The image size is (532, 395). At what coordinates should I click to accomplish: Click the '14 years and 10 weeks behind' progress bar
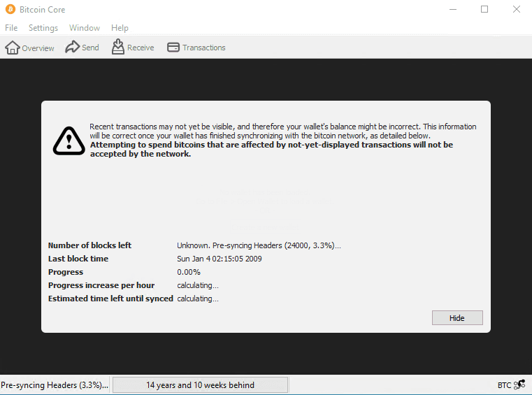[200, 385]
